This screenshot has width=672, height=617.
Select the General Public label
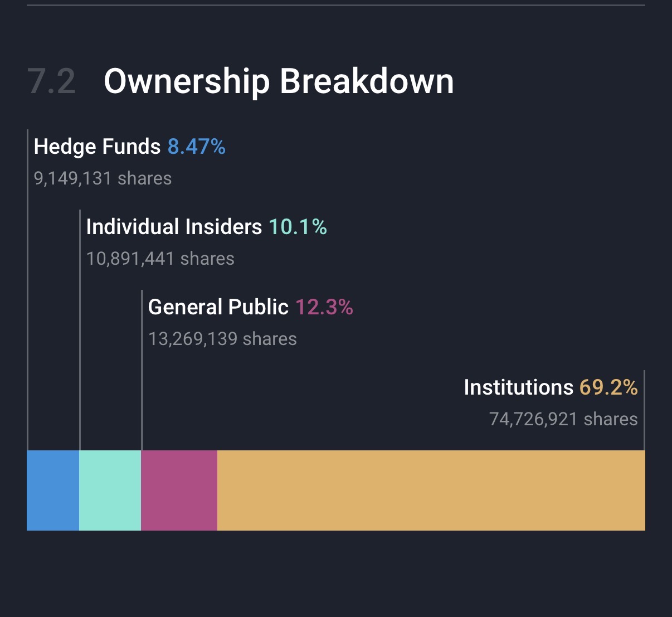pos(218,307)
